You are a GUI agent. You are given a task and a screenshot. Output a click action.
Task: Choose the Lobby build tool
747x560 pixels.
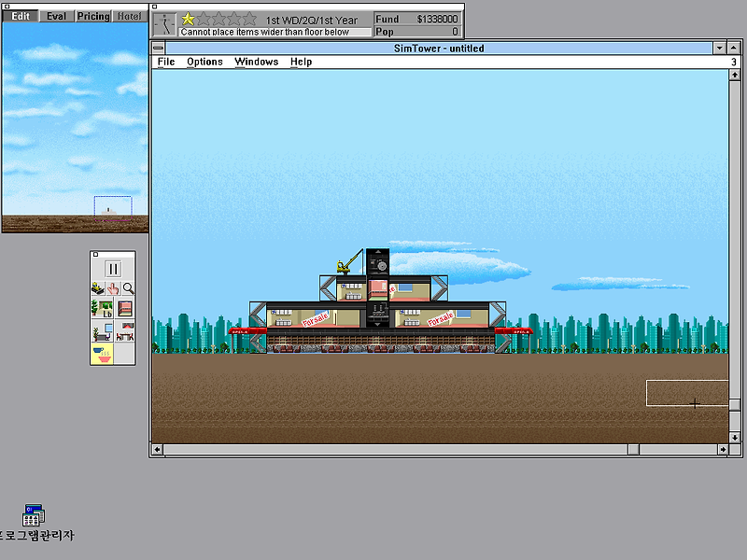pos(102,309)
